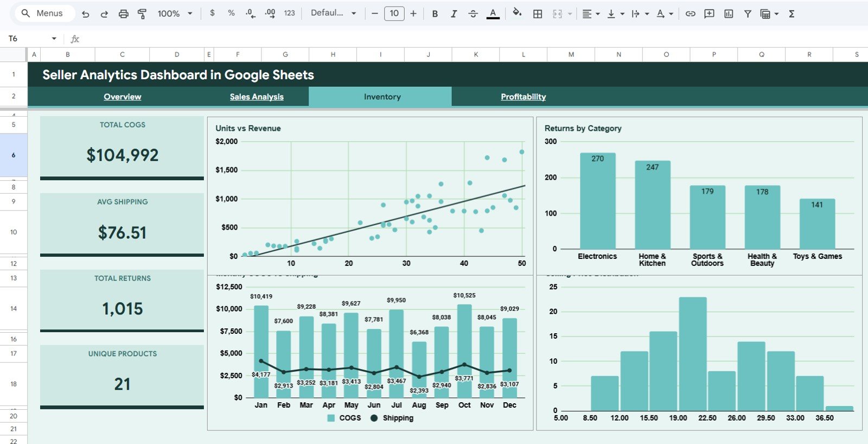The height and width of the screenshot is (444, 868).
Task: Click the TOTAL COGS value $104,992
Action: coord(123,155)
